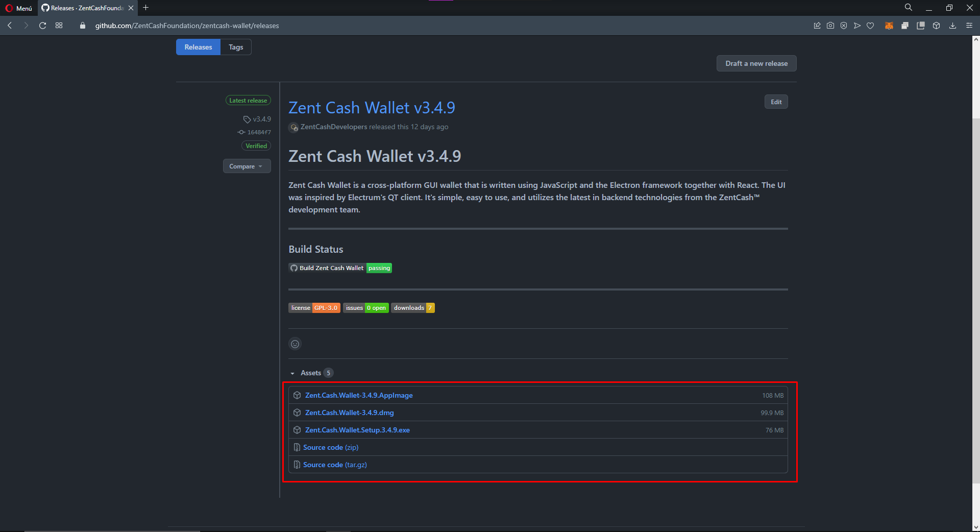Switch to the Releases tab
The height and width of the screenshot is (532, 980).
pos(198,47)
